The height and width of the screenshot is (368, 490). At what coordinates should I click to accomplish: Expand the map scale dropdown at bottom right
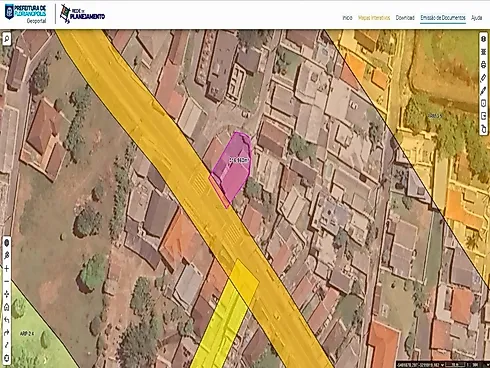488,365
